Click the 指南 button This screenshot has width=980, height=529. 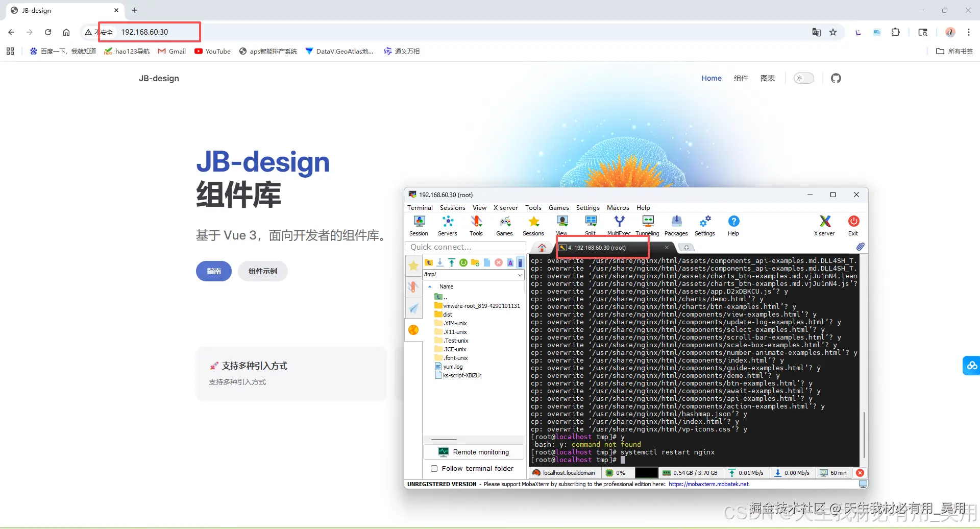coord(213,271)
